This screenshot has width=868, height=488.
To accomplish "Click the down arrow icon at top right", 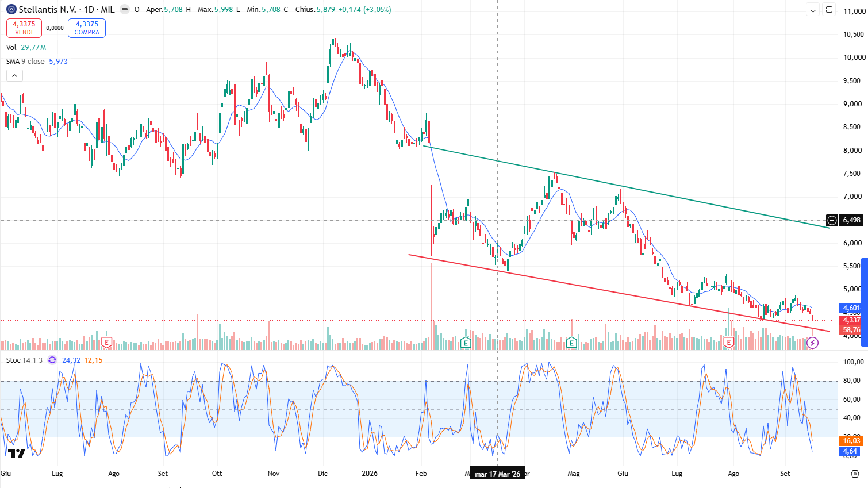I will [x=813, y=10].
